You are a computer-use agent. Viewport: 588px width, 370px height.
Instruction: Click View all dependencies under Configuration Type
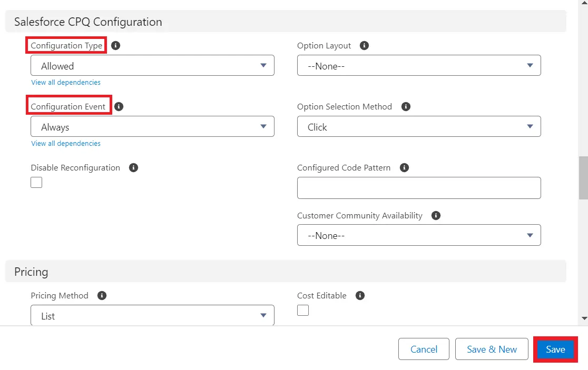pos(66,83)
